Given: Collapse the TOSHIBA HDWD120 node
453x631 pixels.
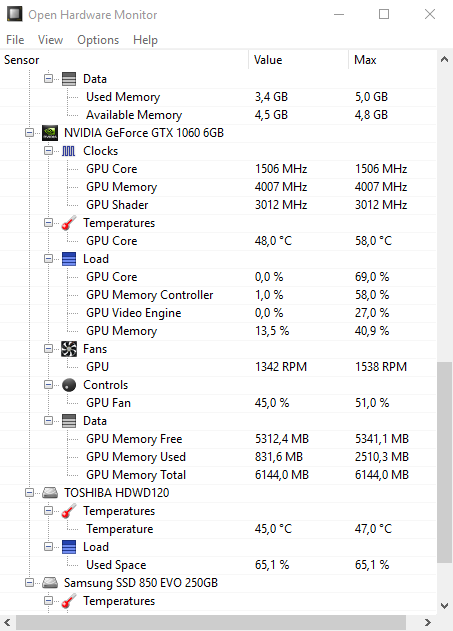Looking at the screenshot, I should point(29,493).
